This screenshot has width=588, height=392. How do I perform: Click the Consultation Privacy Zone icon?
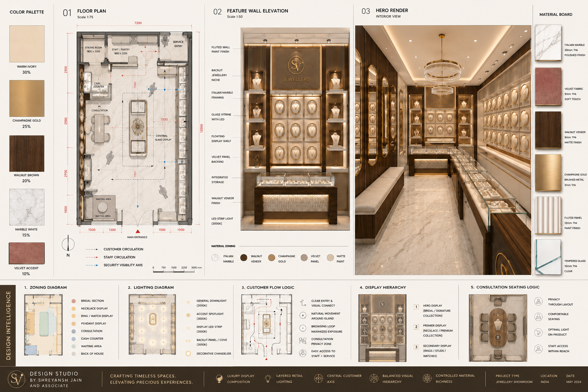click(303, 341)
